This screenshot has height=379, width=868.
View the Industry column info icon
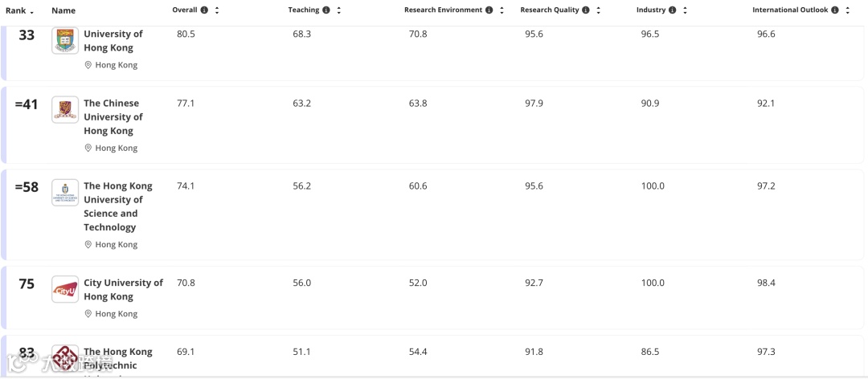pyautogui.click(x=672, y=10)
